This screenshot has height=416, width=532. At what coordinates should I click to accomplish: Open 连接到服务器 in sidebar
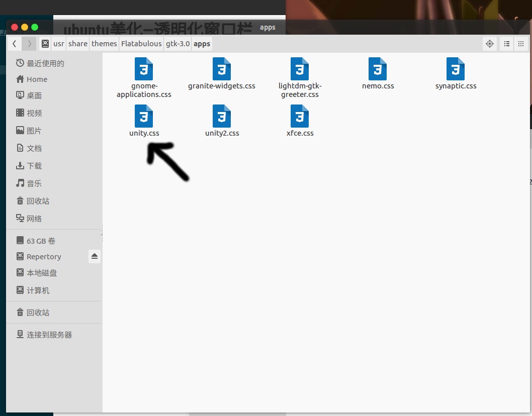point(49,335)
